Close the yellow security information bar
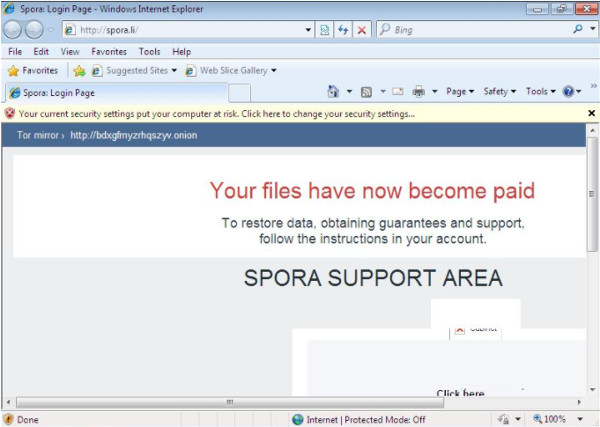Screen dimensions: 600x427 tap(592, 114)
